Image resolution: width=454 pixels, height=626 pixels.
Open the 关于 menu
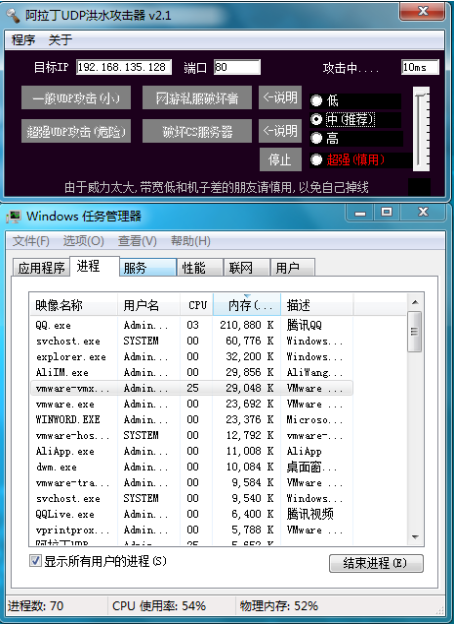pyautogui.click(x=60, y=40)
